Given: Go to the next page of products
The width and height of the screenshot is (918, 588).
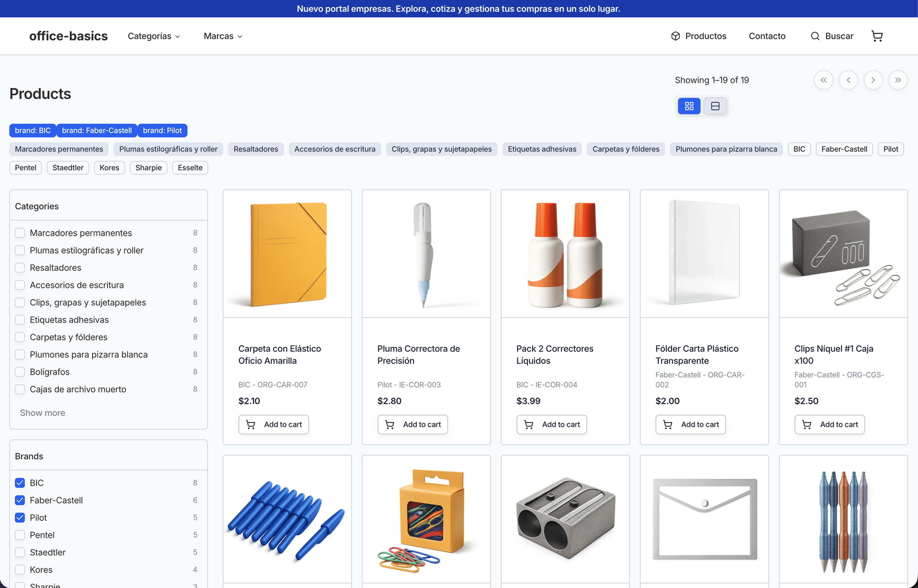Looking at the screenshot, I should click(873, 80).
